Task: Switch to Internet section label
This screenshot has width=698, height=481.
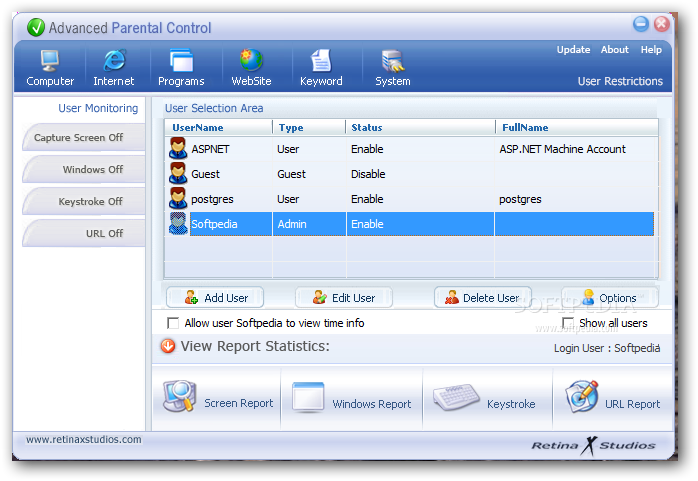Action: (114, 81)
